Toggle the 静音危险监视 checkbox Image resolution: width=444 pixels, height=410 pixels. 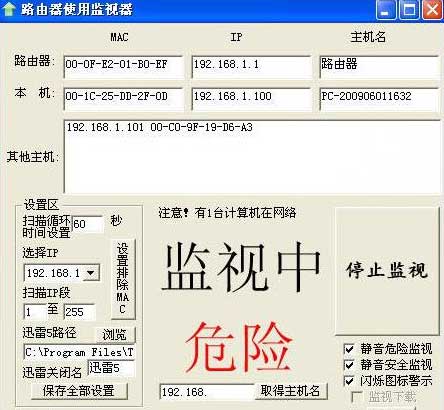pos(349,349)
